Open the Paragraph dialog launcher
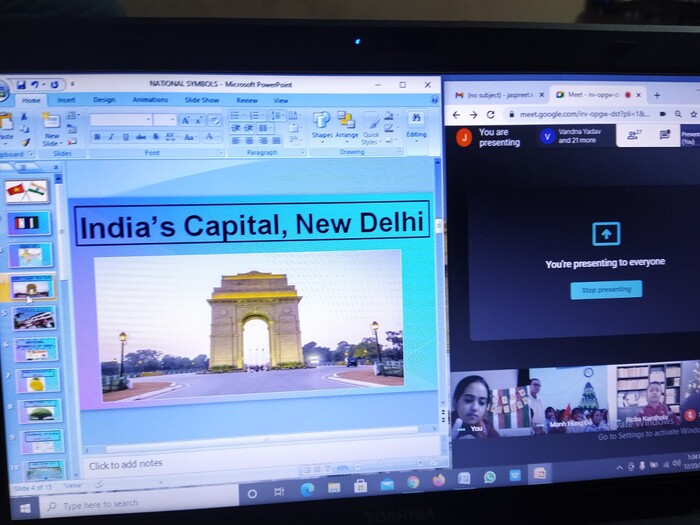The height and width of the screenshot is (525, 700). coord(303,152)
